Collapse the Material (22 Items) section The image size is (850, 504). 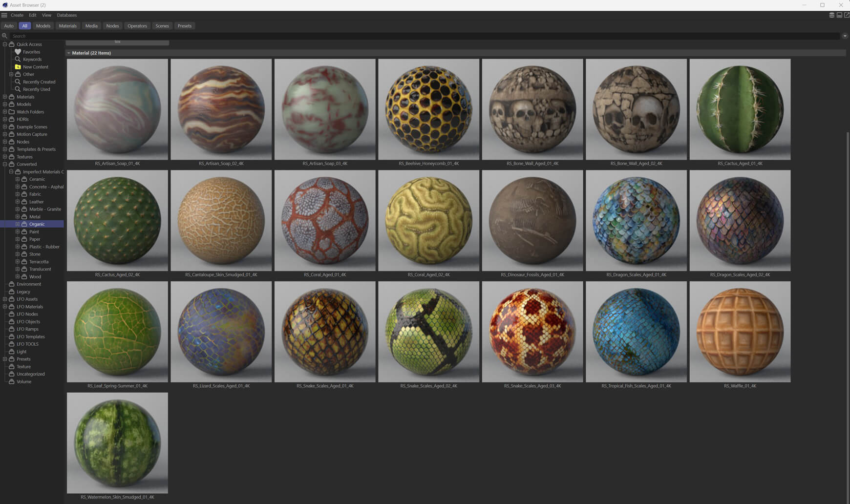(69, 53)
